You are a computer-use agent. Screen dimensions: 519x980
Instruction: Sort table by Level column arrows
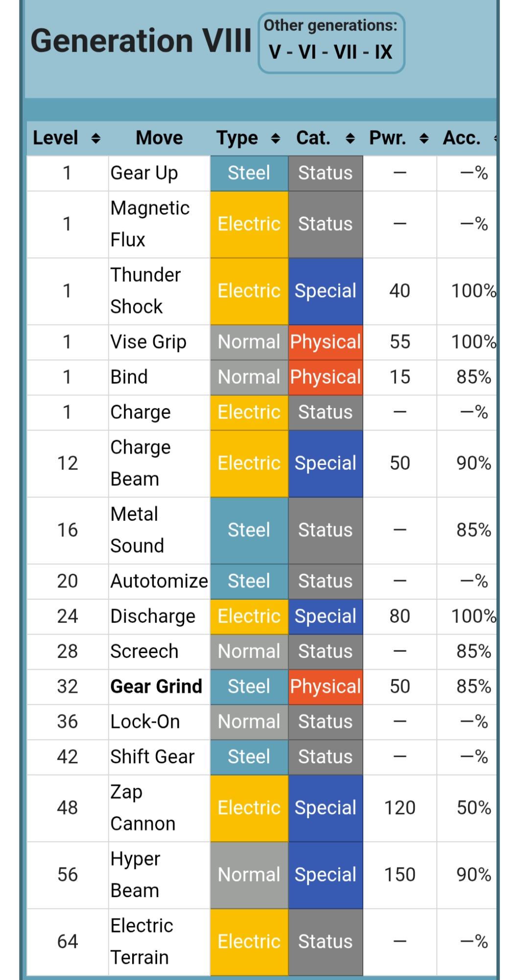pyautogui.click(x=96, y=139)
